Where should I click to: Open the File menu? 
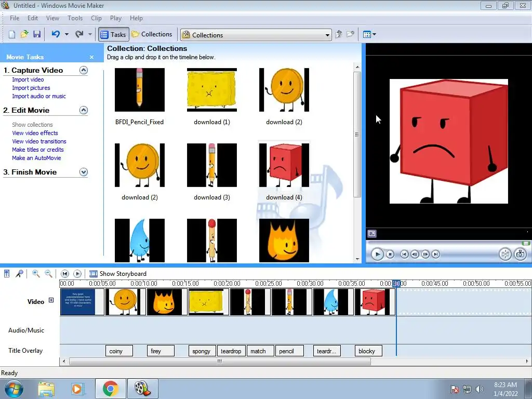(15, 18)
